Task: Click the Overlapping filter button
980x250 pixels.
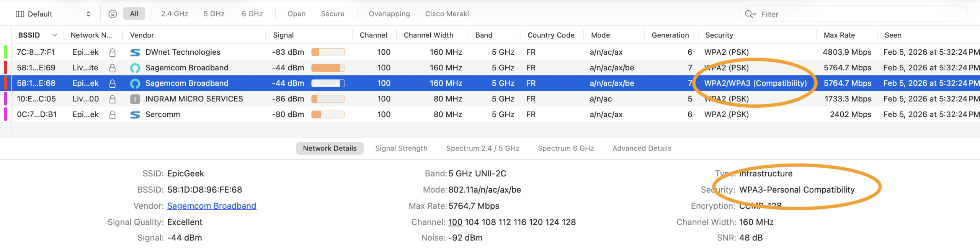Action: click(389, 14)
